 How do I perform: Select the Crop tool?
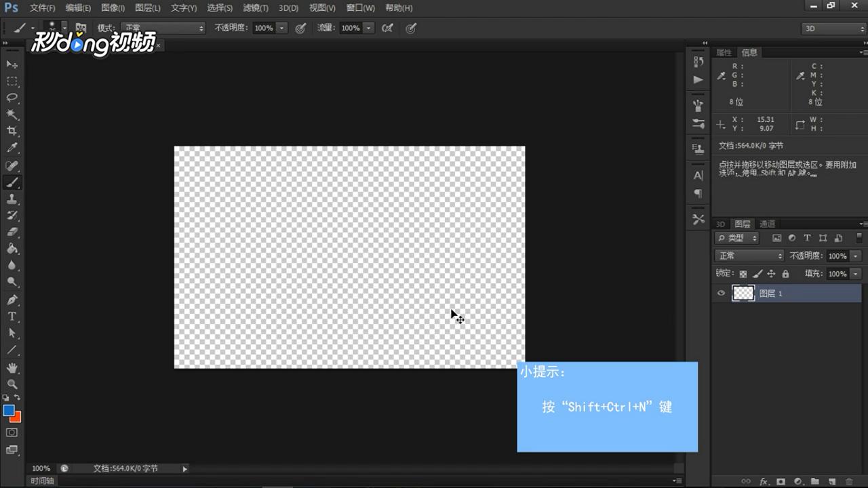[x=12, y=131]
